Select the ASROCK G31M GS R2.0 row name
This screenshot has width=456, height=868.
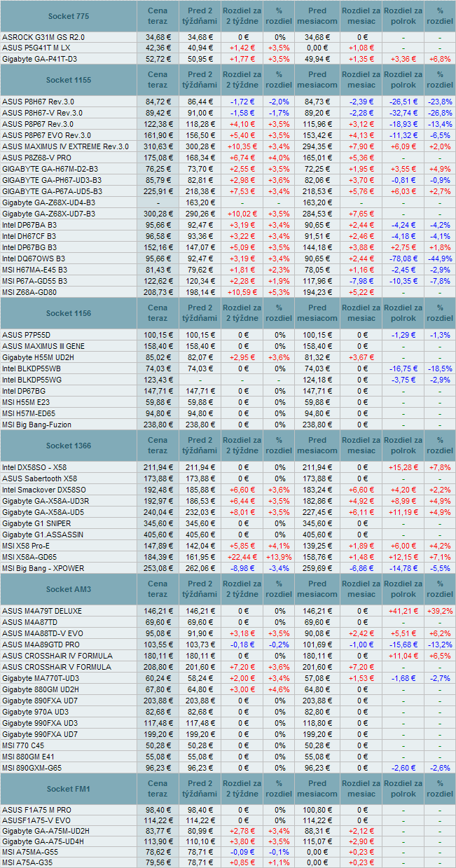(x=43, y=36)
